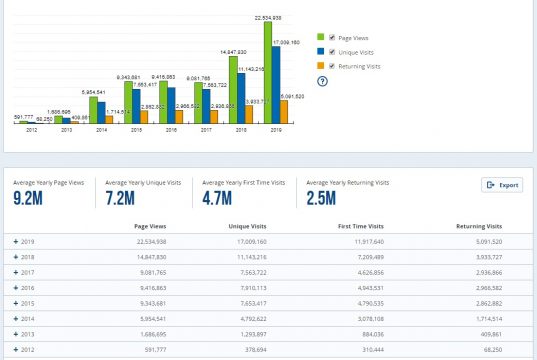Click the 2019 chart axis label

pos(276,130)
